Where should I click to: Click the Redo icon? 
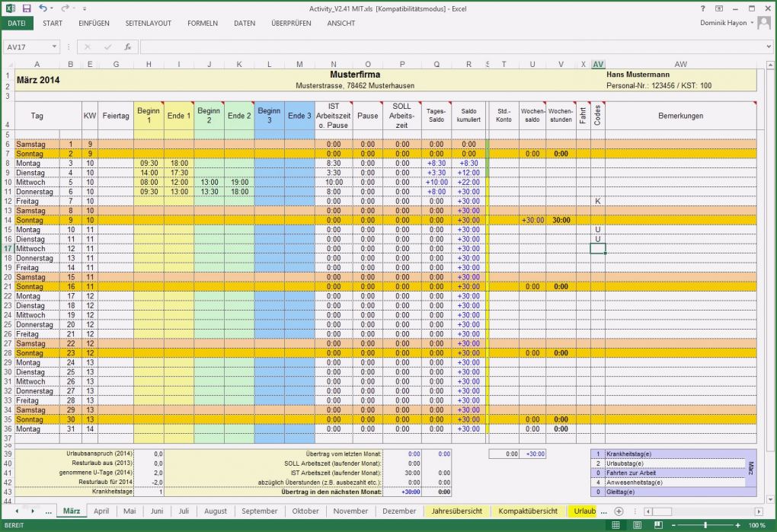(x=64, y=8)
